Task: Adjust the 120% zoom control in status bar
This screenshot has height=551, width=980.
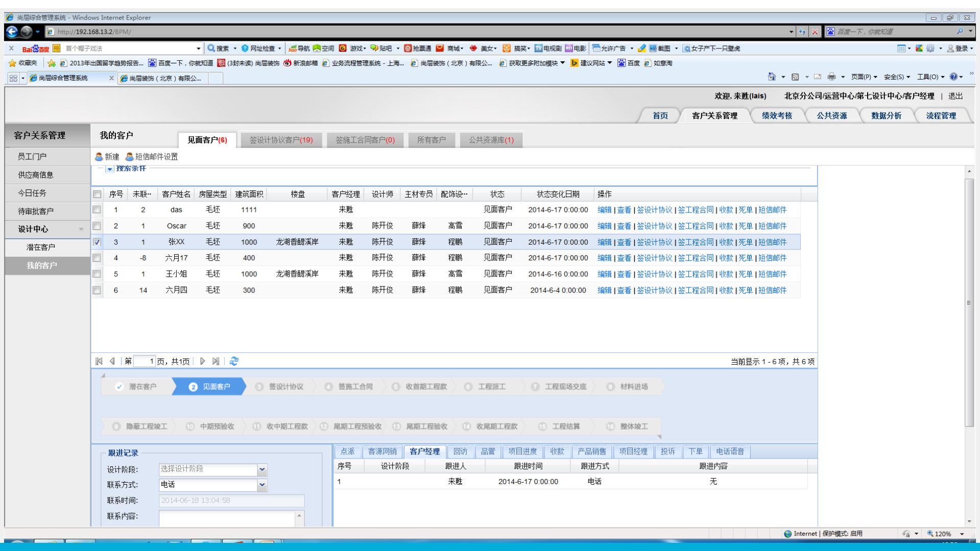Action: pos(941,533)
